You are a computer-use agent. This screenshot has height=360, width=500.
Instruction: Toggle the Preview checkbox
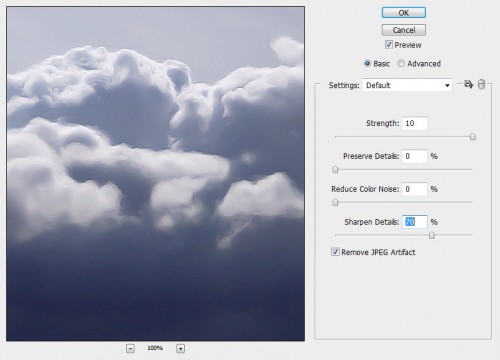(389, 45)
